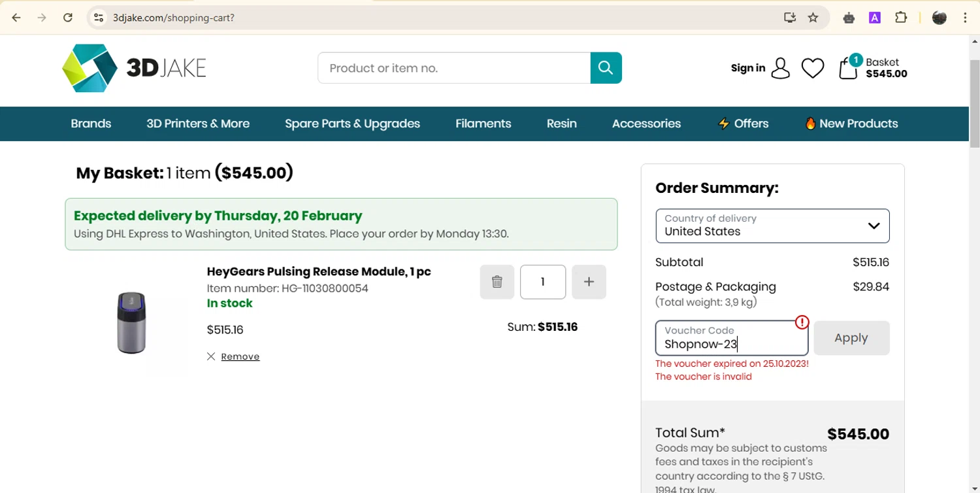Click the Basket $545.00 label
The height and width of the screenshot is (493, 980).
point(887,68)
